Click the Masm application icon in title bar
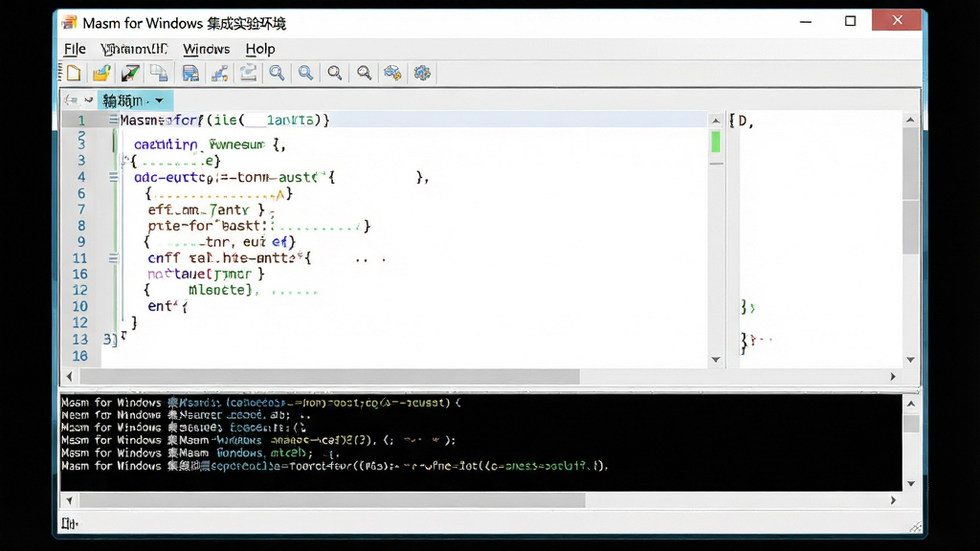980x551 pixels. coord(69,23)
